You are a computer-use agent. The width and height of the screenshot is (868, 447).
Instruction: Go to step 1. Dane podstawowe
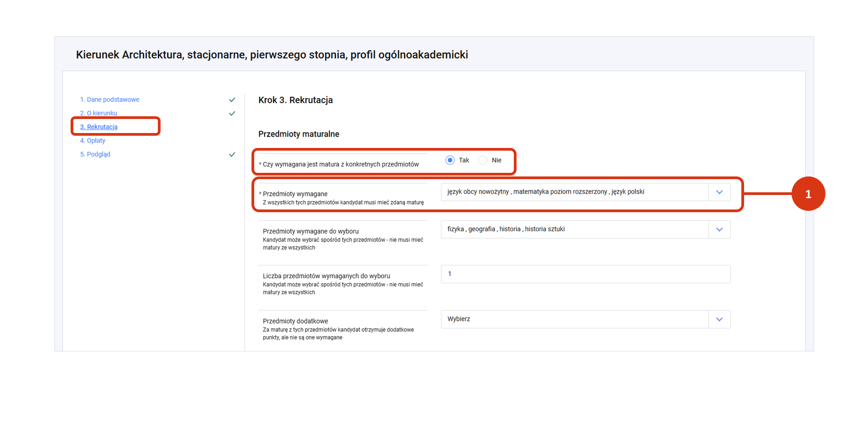pyautogui.click(x=109, y=100)
